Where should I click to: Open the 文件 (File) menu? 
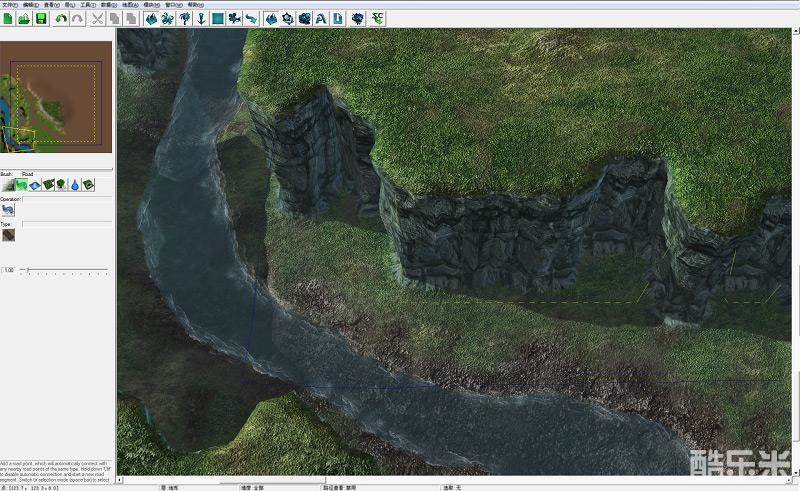9,4
